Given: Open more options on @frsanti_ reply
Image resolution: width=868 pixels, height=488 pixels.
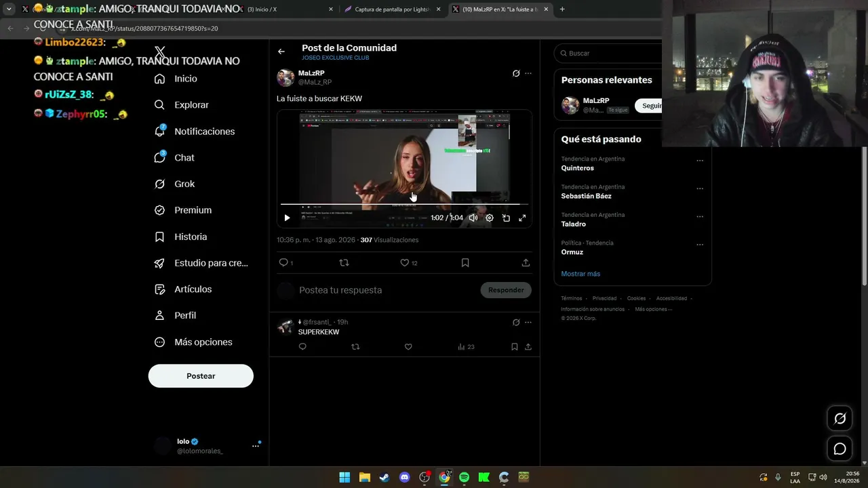Looking at the screenshot, I should point(528,323).
